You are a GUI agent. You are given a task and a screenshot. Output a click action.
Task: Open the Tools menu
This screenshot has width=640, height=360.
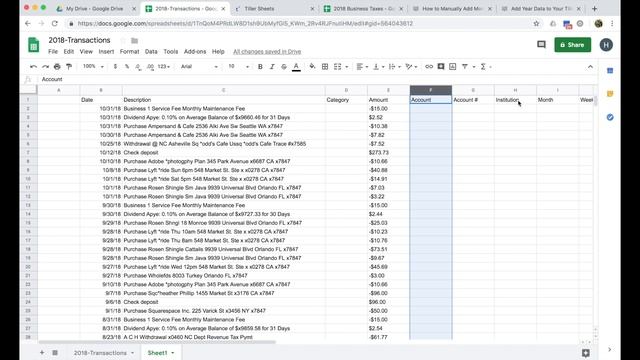(x=171, y=51)
